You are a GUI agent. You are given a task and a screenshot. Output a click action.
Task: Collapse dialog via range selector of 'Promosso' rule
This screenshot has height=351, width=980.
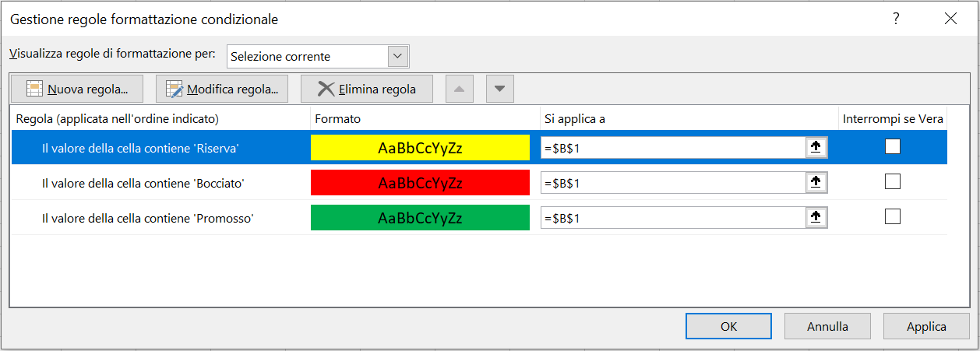click(816, 218)
